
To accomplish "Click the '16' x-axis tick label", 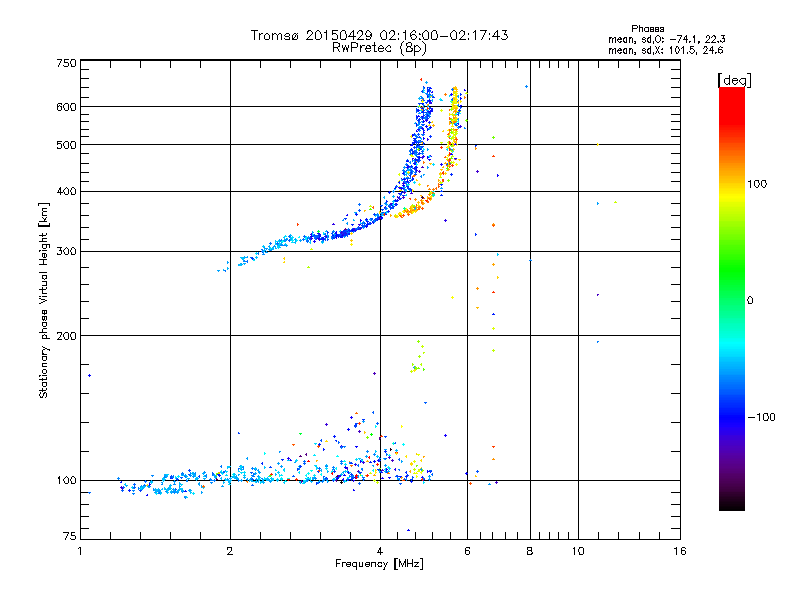I will tap(680, 551).
